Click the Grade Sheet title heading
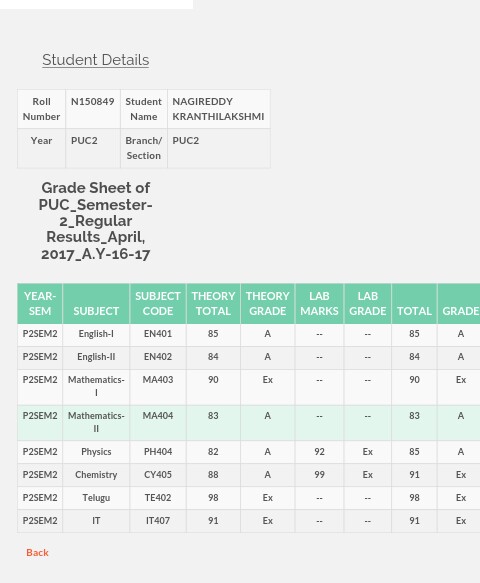This screenshot has height=583, width=480. (x=96, y=221)
